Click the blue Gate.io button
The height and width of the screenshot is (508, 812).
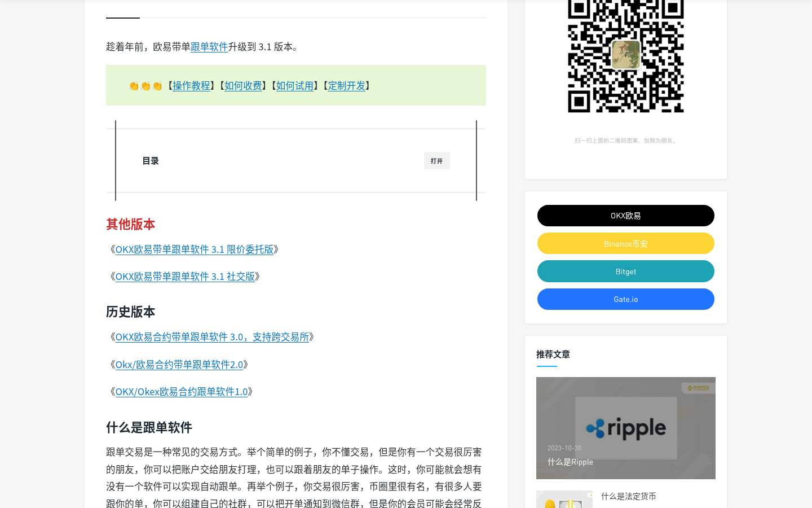coord(626,299)
